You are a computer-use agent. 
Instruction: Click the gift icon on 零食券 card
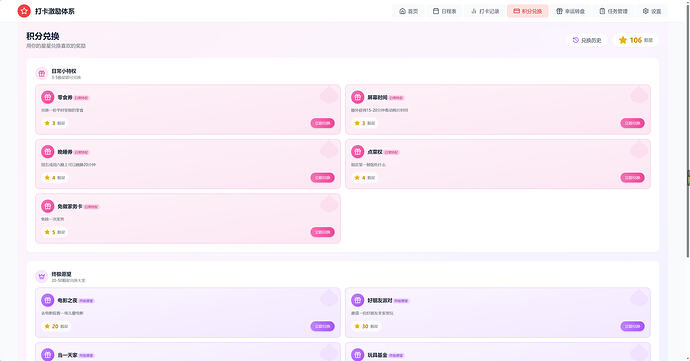48,97
